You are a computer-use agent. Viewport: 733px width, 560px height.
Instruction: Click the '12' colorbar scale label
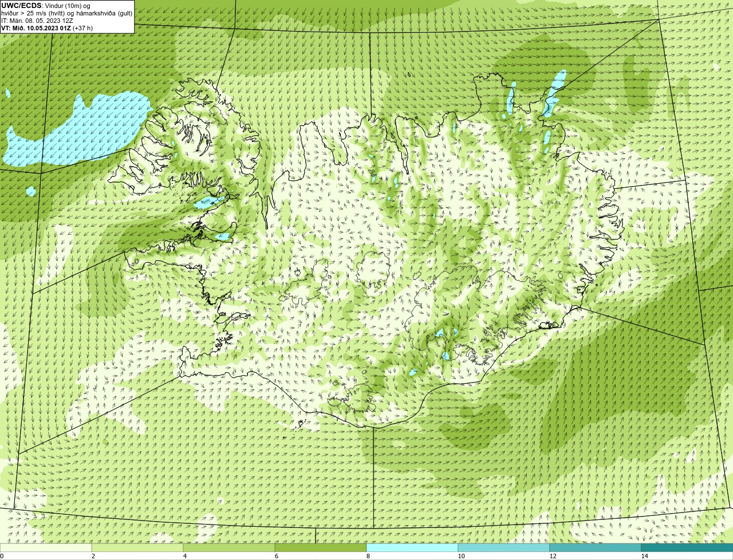tap(553, 556)
